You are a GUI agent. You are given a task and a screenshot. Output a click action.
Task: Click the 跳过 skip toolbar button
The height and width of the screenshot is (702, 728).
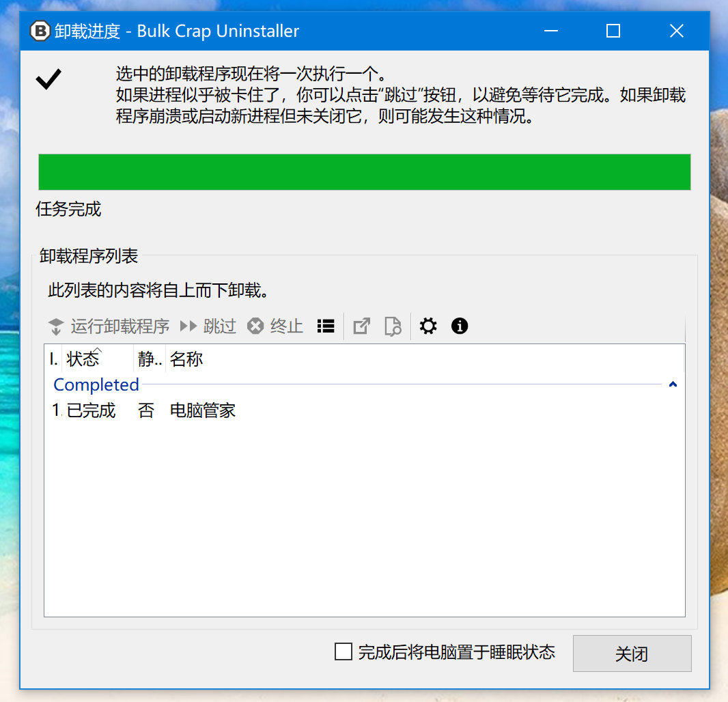pyautogui.click(x=208, y=326)
